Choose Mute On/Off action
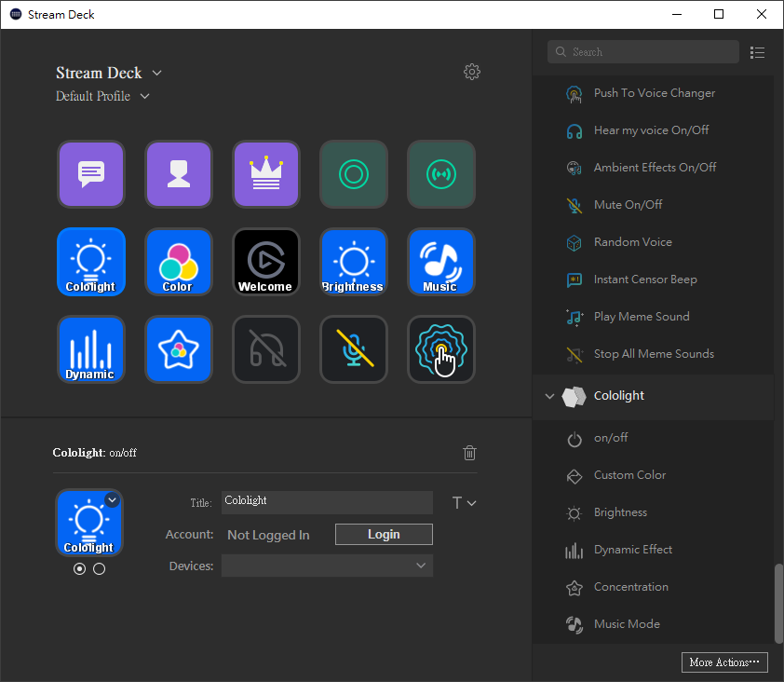Viewport: 784px width, 682px height. click(653, 205)
